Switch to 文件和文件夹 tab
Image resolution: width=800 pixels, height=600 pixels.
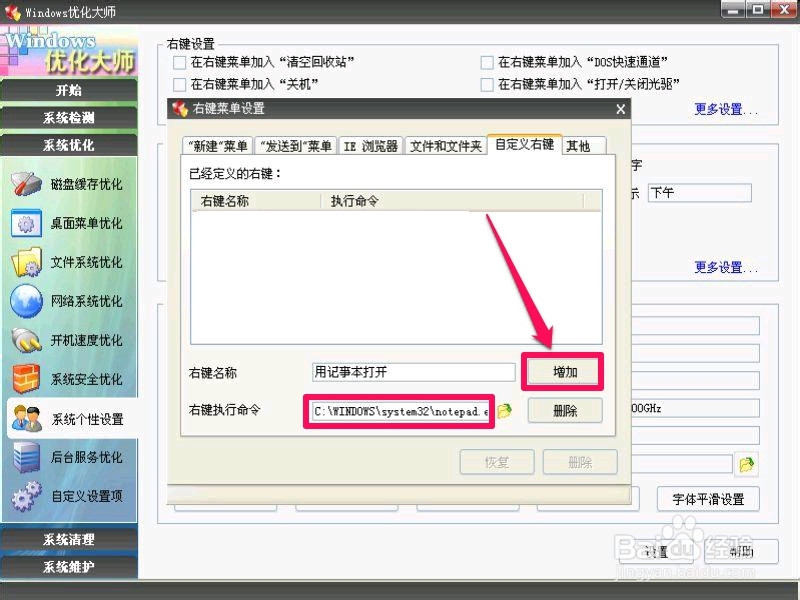click(x=445, y=146)
